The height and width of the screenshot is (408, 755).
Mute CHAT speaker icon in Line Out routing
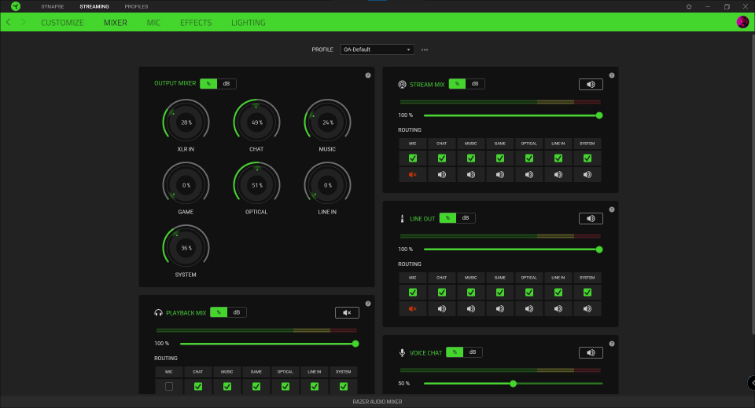pos(442,309)
